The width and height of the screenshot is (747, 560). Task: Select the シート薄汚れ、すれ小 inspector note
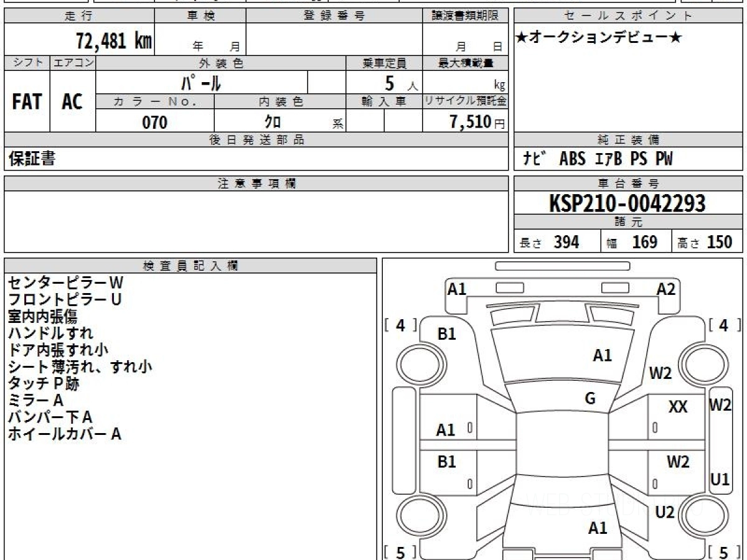click(80, 366)
